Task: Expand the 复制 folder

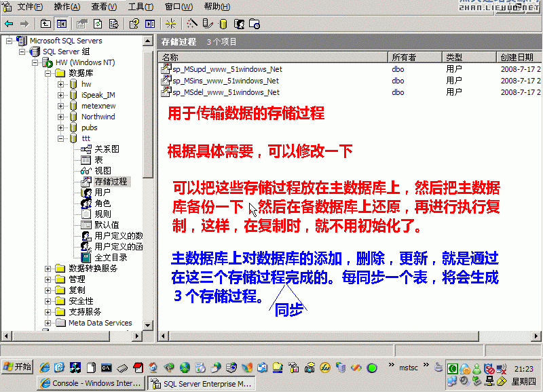Action: [48, 290]
